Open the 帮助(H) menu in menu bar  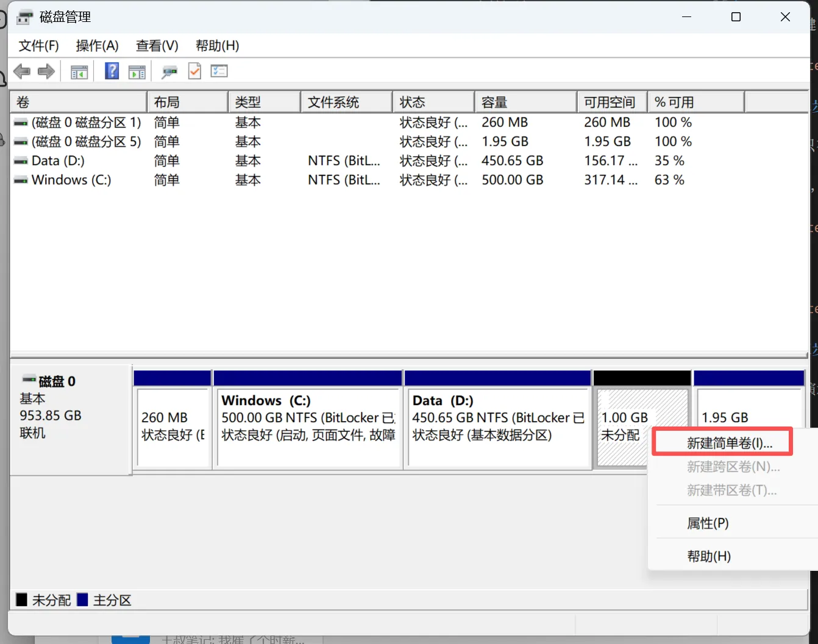click(217, 46)
